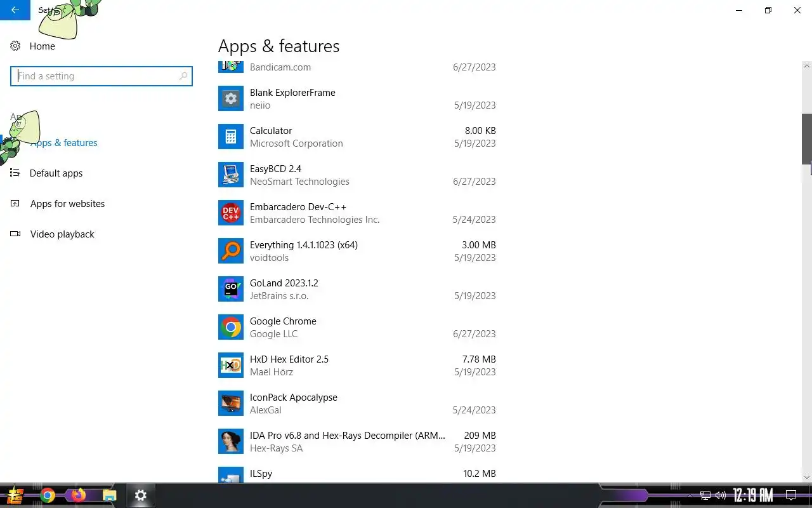Click the Default apps sidebar icon
The height and width of the screenshot is (508, 812).
15,173
